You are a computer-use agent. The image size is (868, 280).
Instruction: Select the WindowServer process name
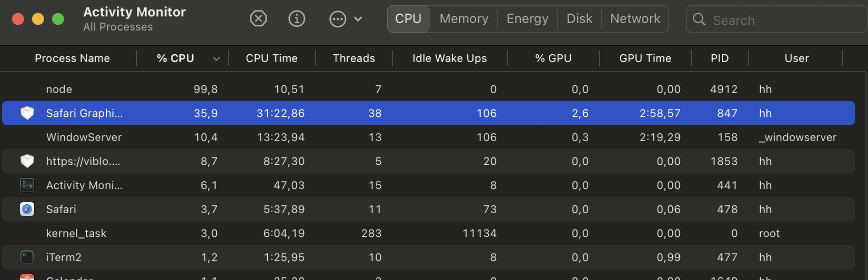coord(84,137)
